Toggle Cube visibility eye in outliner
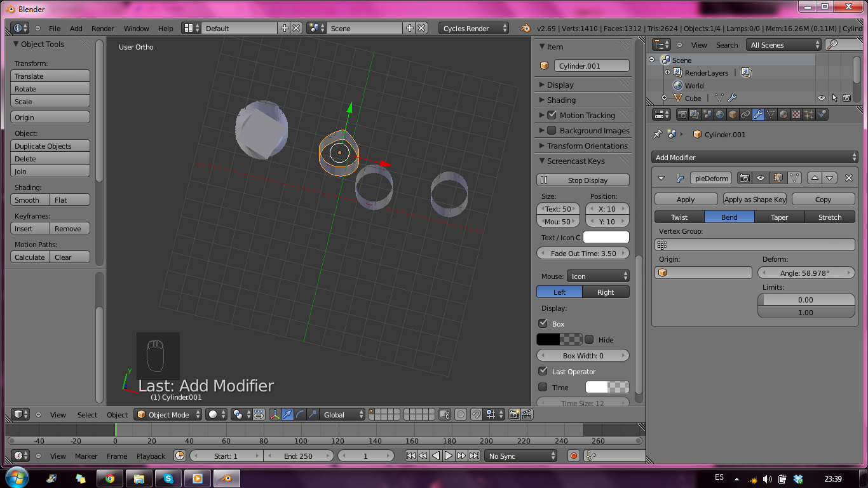Image resolution: width=868 pixels, height=488 pixels. point(822,98)
